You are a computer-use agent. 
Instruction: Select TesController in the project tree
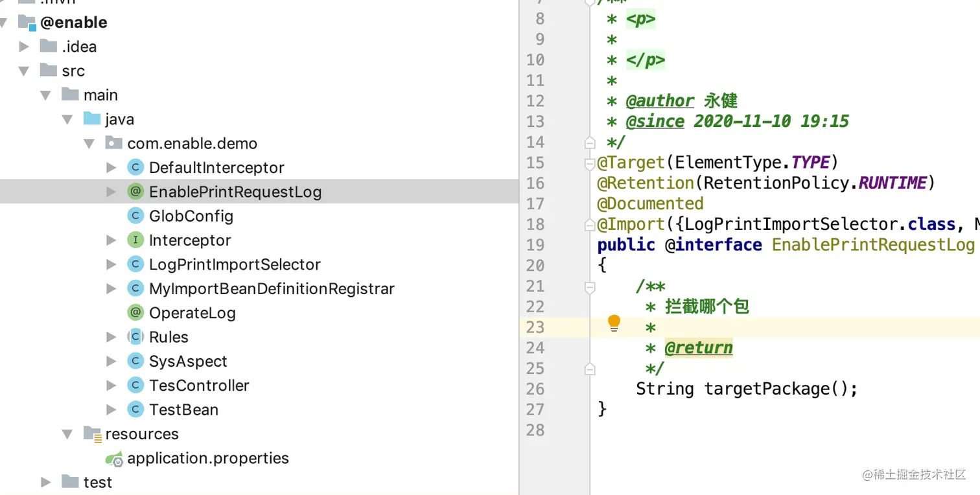[199, 386]
